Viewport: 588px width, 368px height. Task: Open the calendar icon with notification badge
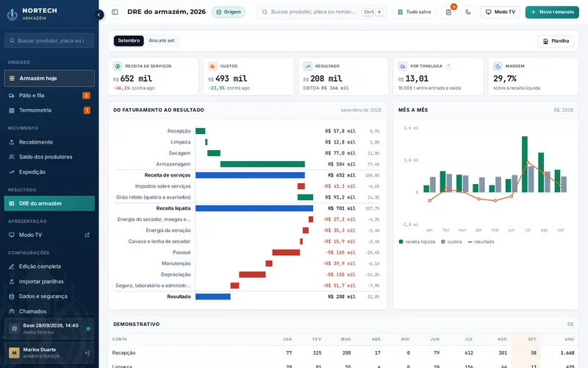(448, 12)
